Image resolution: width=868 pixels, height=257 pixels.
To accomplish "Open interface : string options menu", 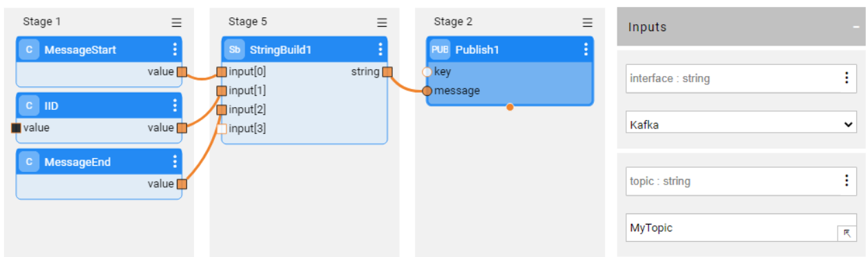I will coord(846,78).
